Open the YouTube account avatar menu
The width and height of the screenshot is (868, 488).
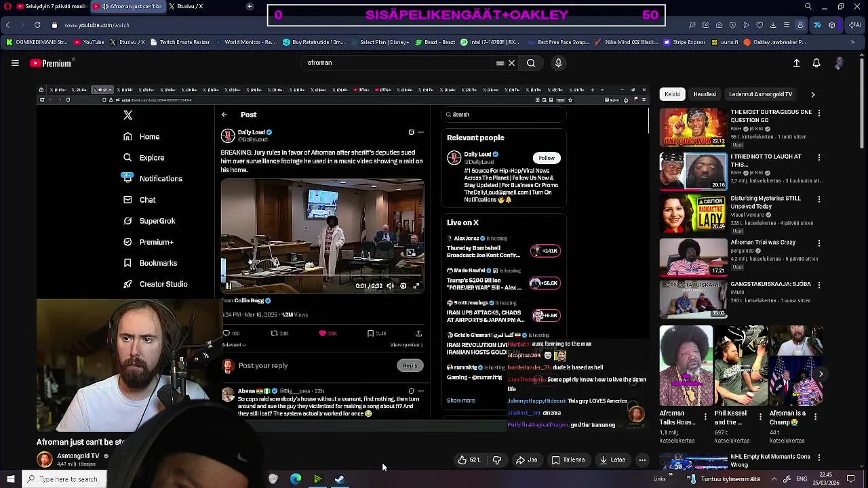point(839,63)
